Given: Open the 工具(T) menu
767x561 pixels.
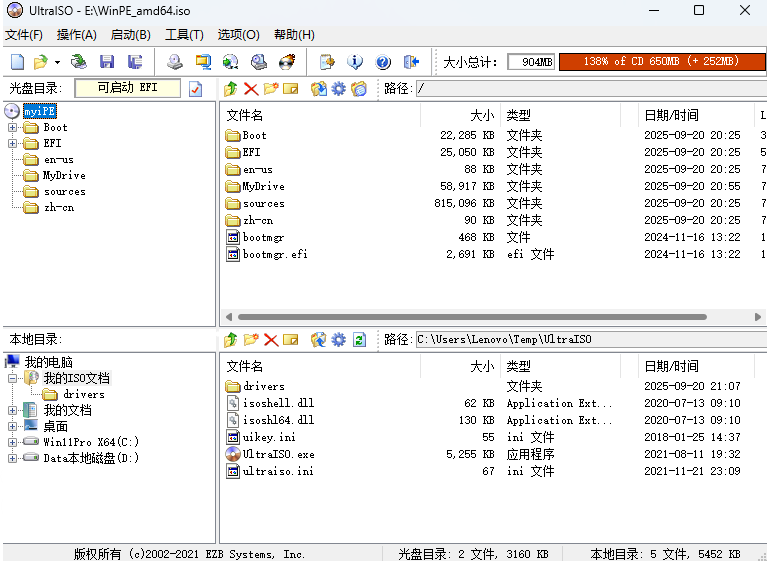Looking at the screenshot, I should point(184,35).
